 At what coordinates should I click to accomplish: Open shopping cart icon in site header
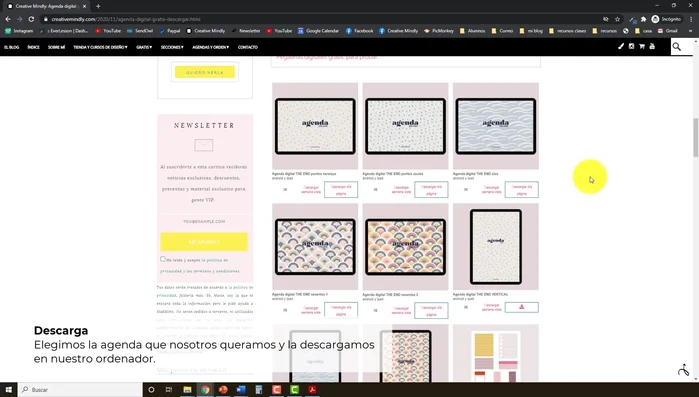642,46
